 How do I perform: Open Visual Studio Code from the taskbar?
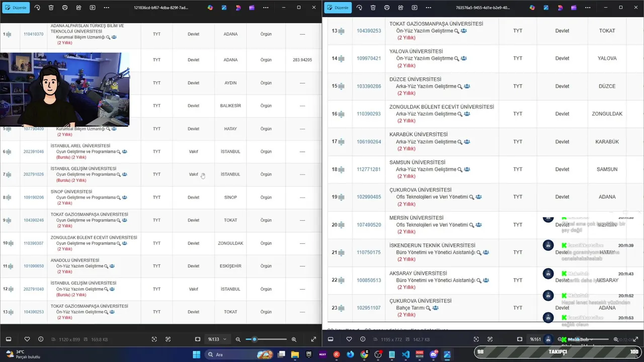click(406, 354)
